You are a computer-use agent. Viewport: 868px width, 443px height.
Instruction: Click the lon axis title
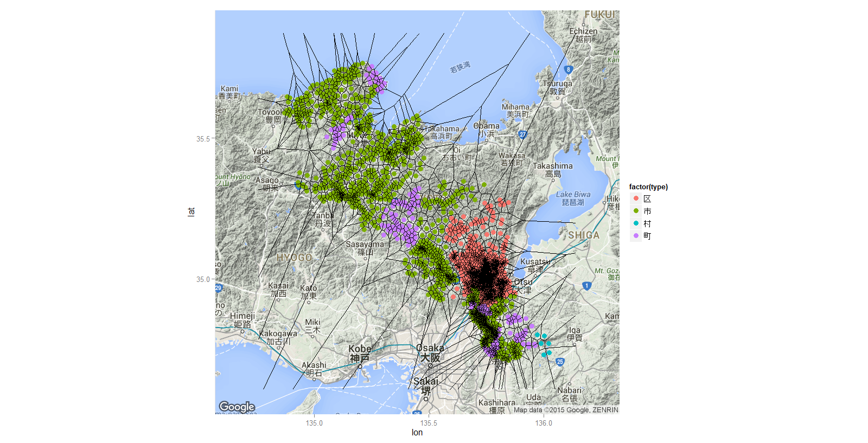tap(417, 432)
